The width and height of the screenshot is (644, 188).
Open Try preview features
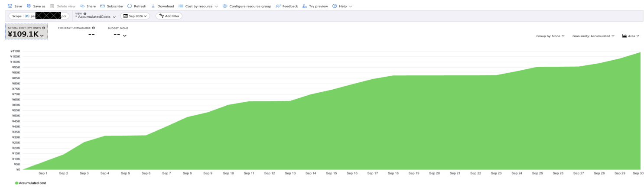tap(315, 6)
